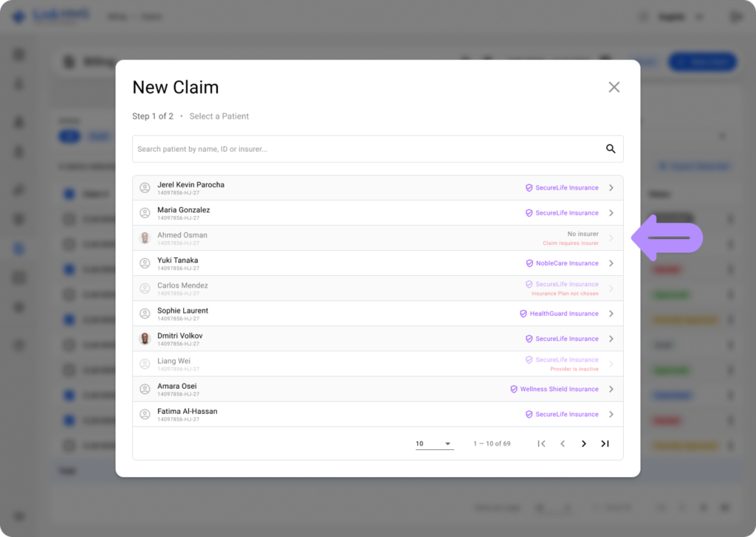Screen dimensions: 756x537
Task: Click shield icon beside HealthGuard Insurance
Action: tap(523, 313)
